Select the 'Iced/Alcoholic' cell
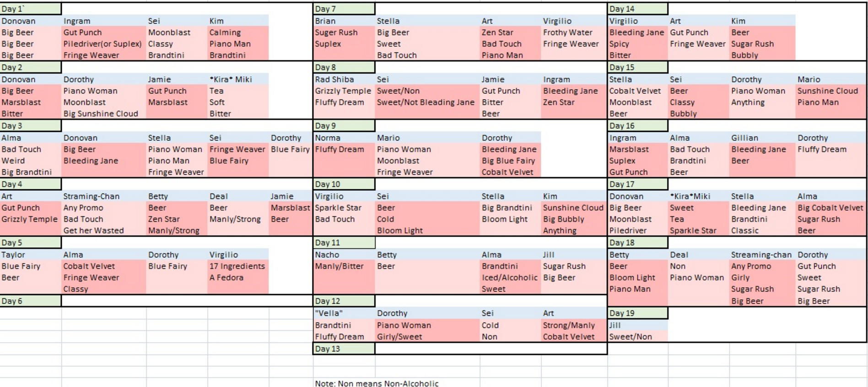The image size is (868, 387). point(510,278)
